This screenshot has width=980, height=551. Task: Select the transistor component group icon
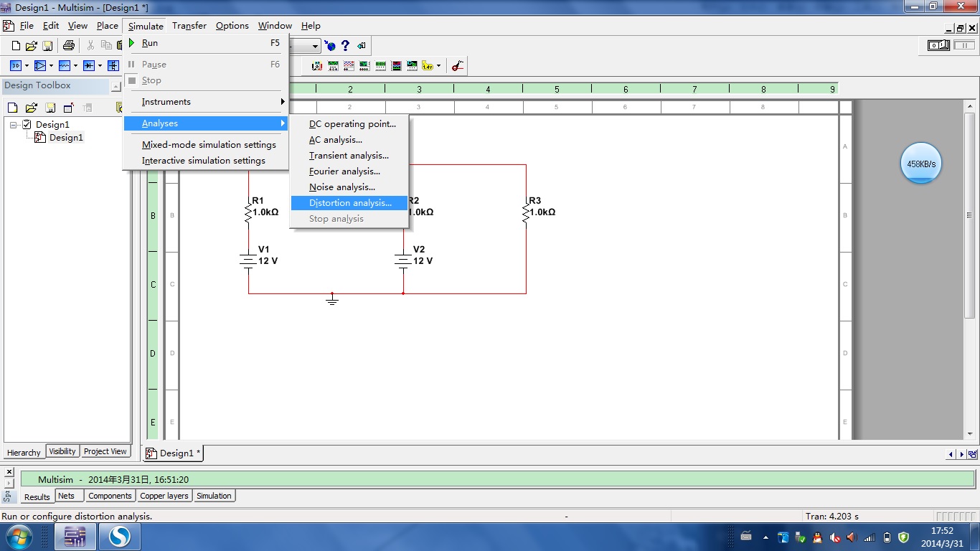click(x=113, y=66)
